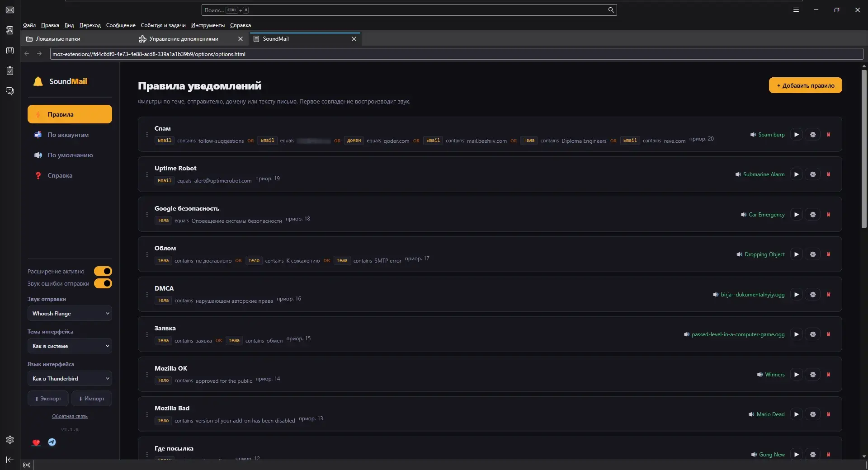The height and width of the screenshot is (470, 868).
Task: Delete the Mozilla OK rule
Action: [x=828, y=375]
